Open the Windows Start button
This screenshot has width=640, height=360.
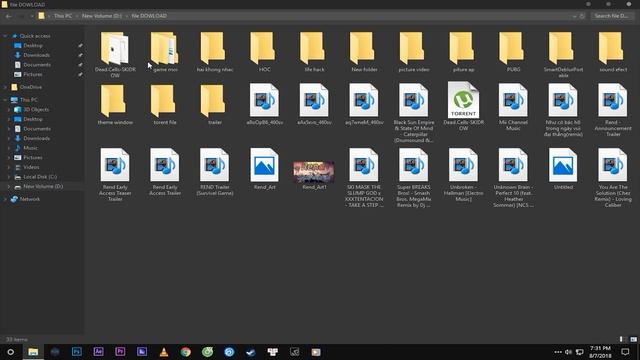11,352
